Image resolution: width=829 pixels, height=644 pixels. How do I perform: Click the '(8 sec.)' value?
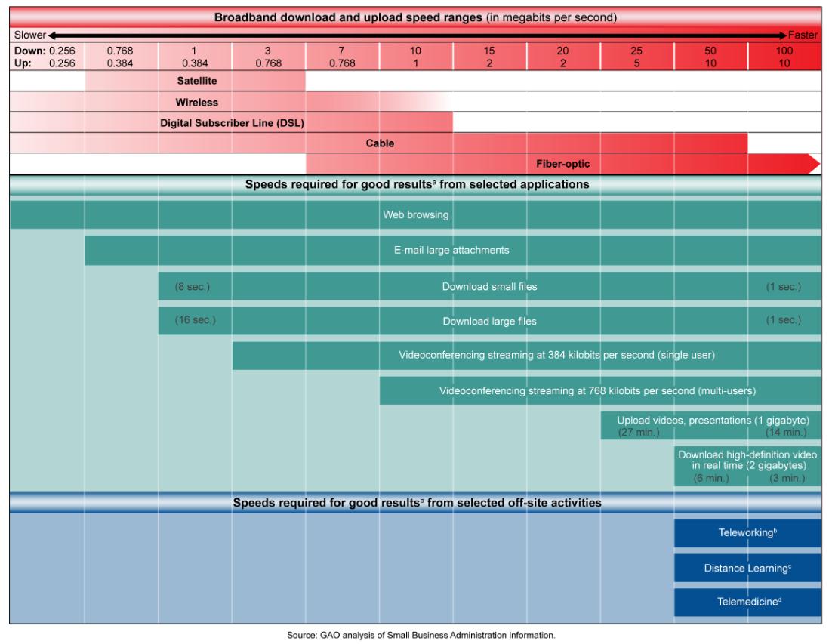coord(193,287)
